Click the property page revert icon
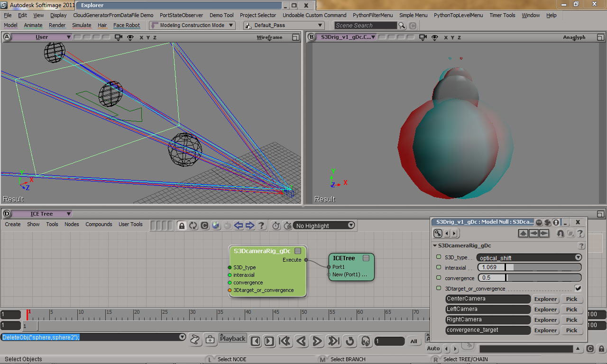The width and height of the screenshot is (607, 364). pos(561,233)
